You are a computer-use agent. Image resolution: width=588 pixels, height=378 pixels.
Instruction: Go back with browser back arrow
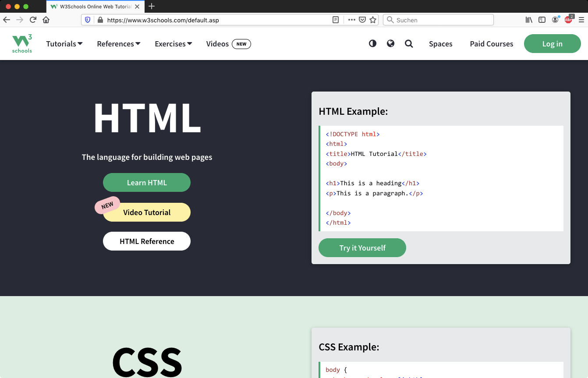click(x=7, y=20)
